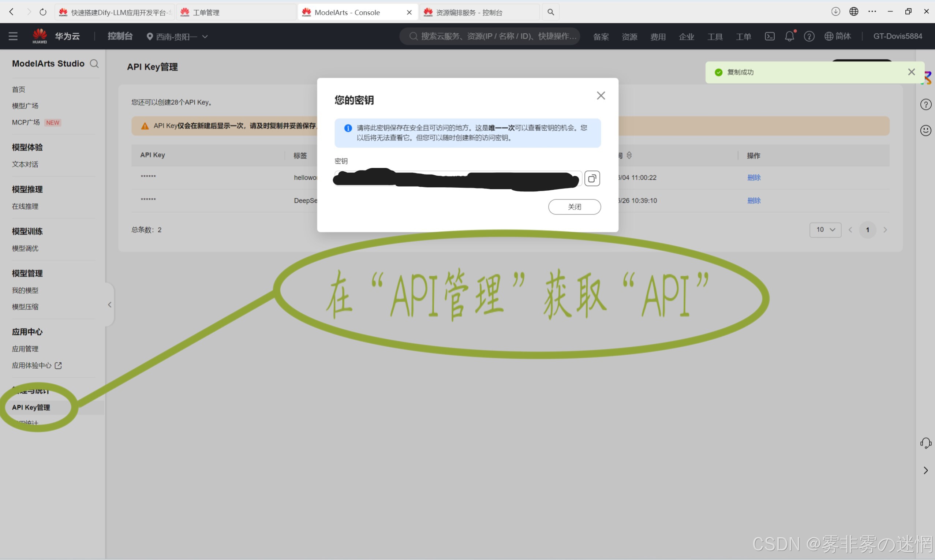
Task: Open the feedback smiley icon
Action: click(x=925, y=131)
